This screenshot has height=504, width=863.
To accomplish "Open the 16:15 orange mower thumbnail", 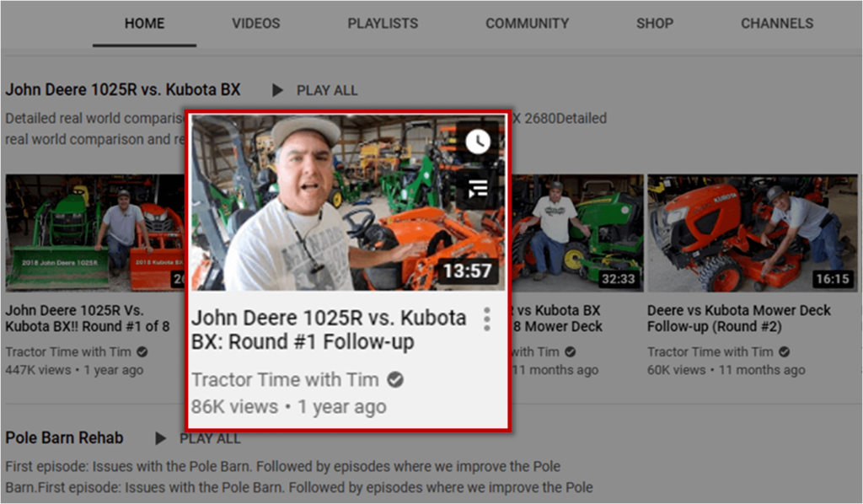I will [x=753, y=233].
